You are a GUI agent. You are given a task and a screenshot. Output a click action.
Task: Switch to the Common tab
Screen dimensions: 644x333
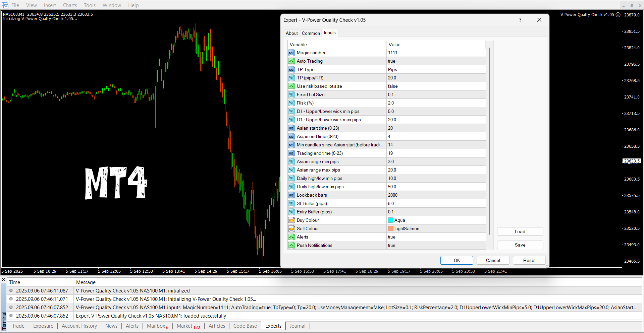(311, 33)
